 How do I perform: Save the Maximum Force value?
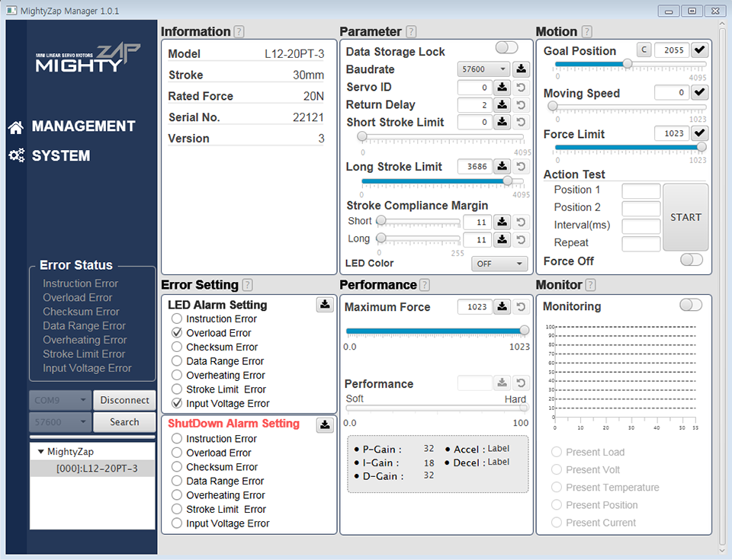coord(502,306)
